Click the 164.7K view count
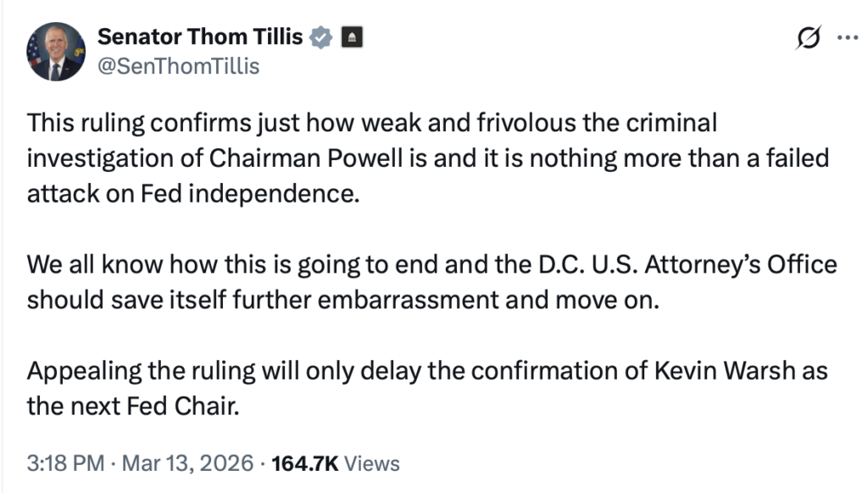Viewport: 868px width, 493px height. coord(302,463)
